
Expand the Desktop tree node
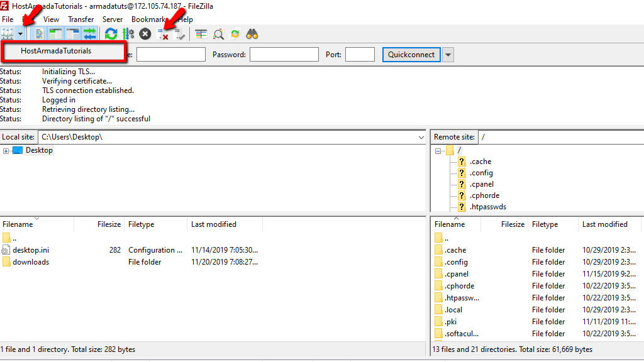coord(6,151)
